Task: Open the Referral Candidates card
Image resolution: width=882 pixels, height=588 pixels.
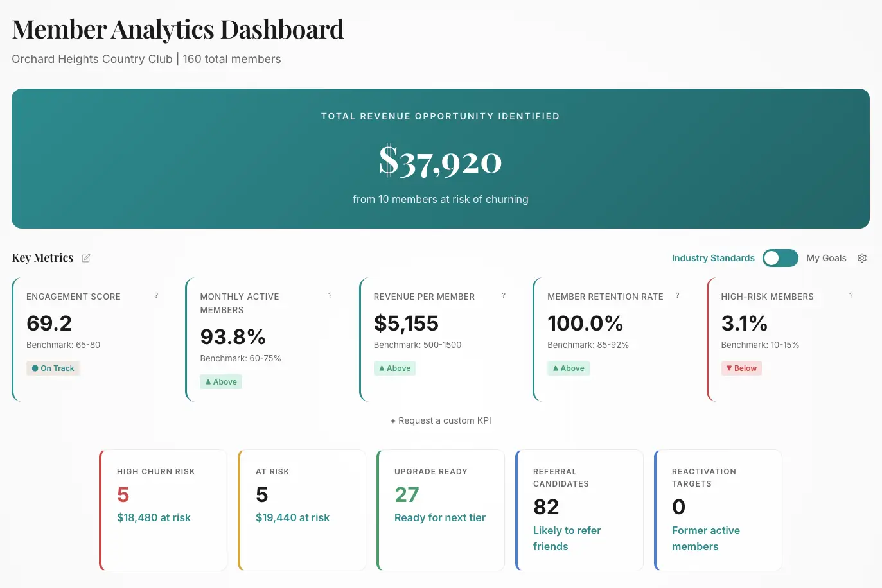Action: [x=579, y=510]
